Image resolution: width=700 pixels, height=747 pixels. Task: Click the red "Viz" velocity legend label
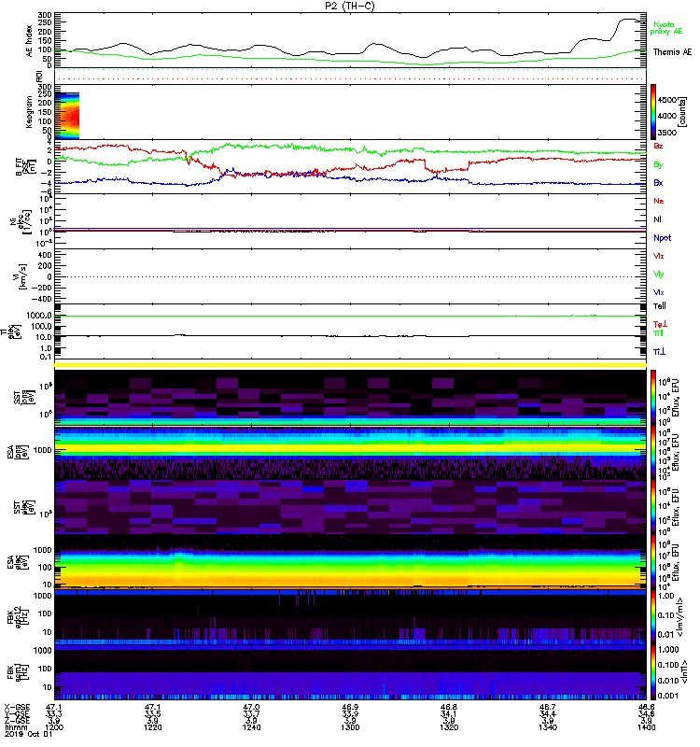[x=659, y=256]
